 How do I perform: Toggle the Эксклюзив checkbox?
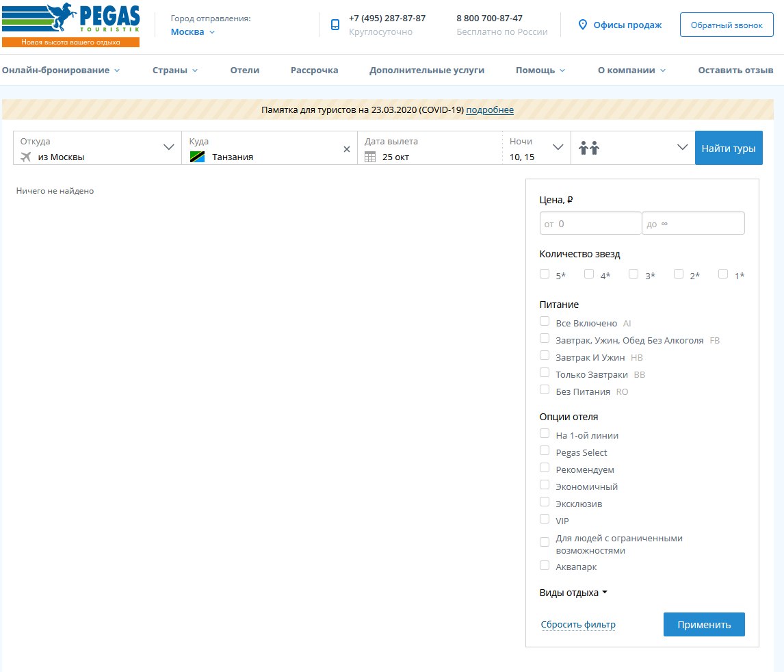545,502
